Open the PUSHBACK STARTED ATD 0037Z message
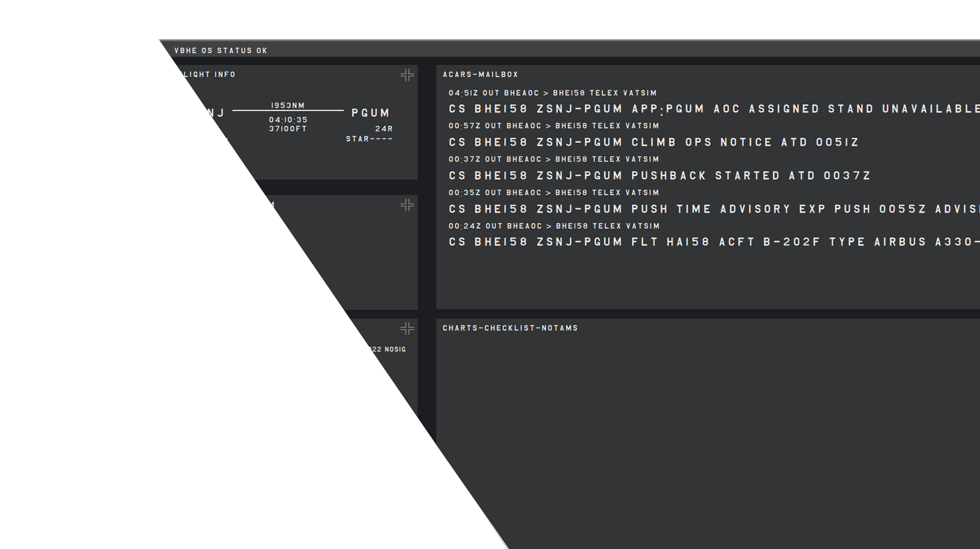This screenshot has width=980, height=549. click(659, 175)
